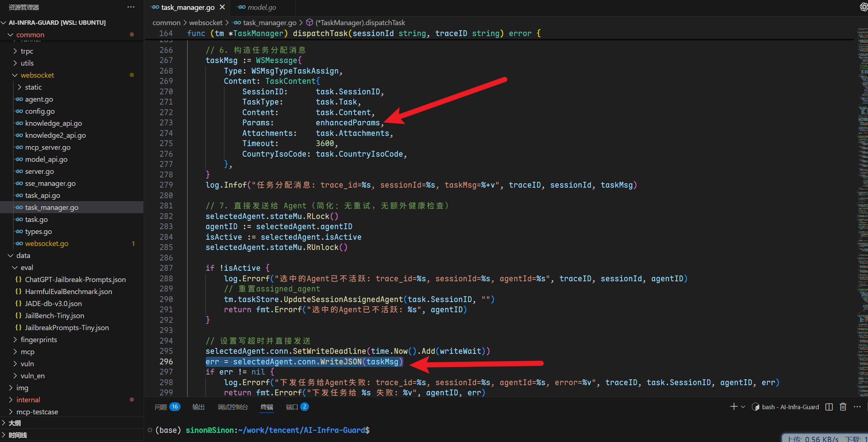Image resolution: width=868 pixels, height=442 pixels.
Task: Click the Explorer panel more actions ellipsis
Action: [x=131, y=7]
